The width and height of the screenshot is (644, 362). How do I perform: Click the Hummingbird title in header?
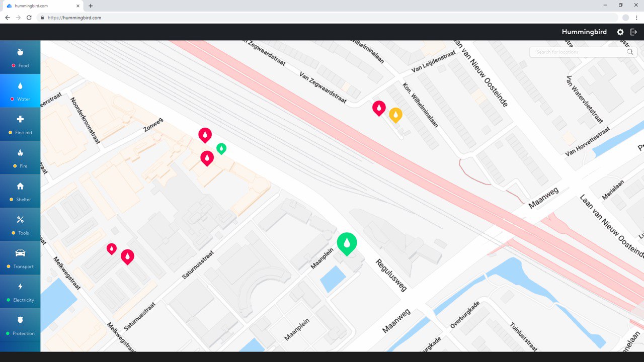(584, 32)
